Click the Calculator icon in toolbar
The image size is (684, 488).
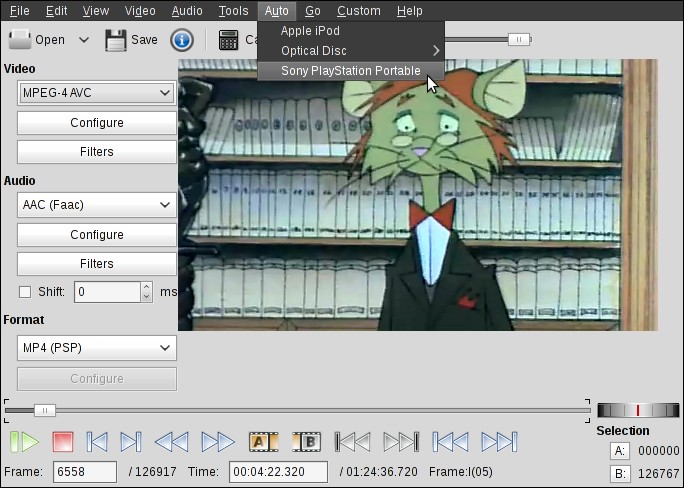pyautogui.click(x=228, y=40)
